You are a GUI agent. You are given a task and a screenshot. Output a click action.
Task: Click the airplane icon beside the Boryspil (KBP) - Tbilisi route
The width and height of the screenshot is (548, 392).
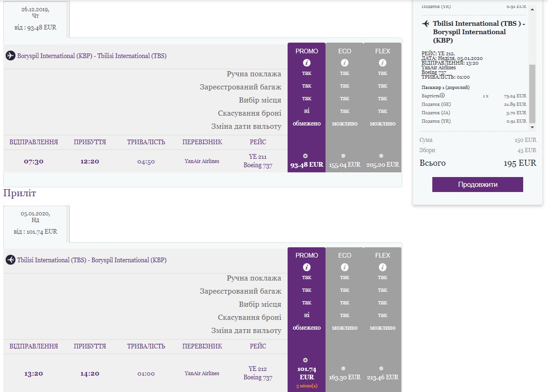10,56
